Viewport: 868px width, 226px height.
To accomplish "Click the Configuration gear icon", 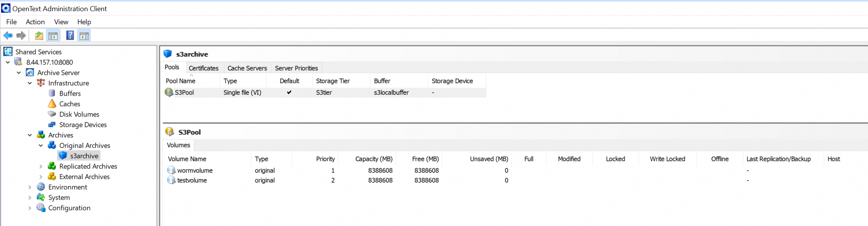I will 41,208.
